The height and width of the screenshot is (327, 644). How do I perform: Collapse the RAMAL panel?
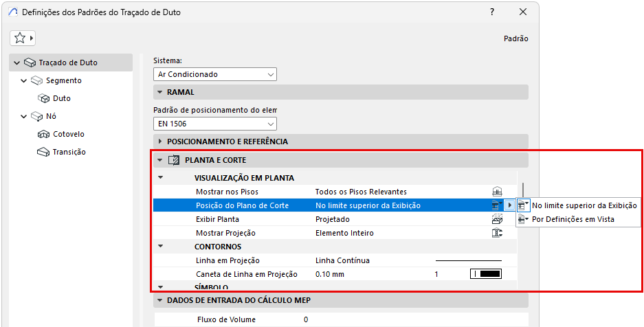click(x=160, y=92)
